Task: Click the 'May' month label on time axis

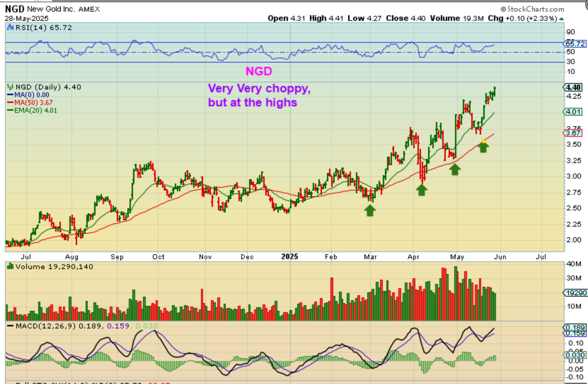Action: (457, 257)
